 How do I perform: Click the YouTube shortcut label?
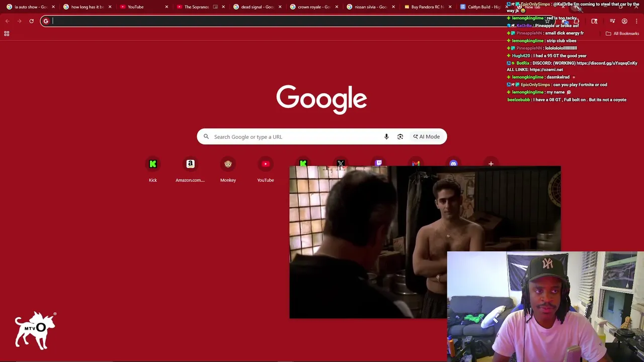pyautogui.click(x=266, y=180)
